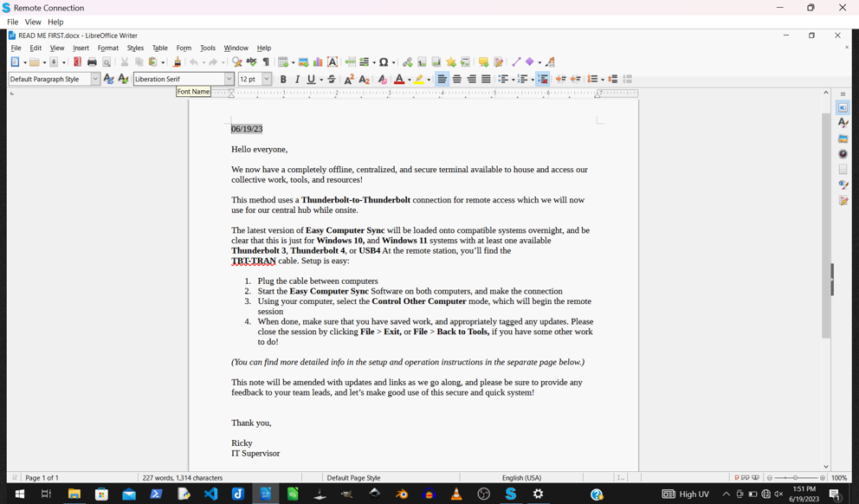This screenshot has width=859, height=504.
Task: Click the Print icon in toolbar
Action: point(92,62)
